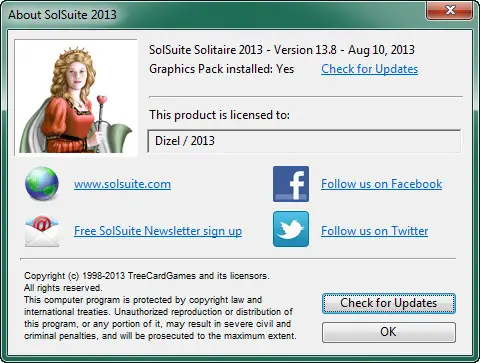Screen dimensions: 480x363
Task: Click the Dizel / 2013 license field
Action: [x=304, y=141]
